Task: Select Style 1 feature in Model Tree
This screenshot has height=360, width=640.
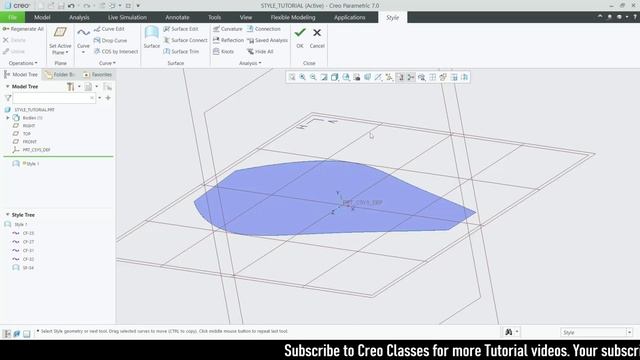Action: (x=31, y=164)
